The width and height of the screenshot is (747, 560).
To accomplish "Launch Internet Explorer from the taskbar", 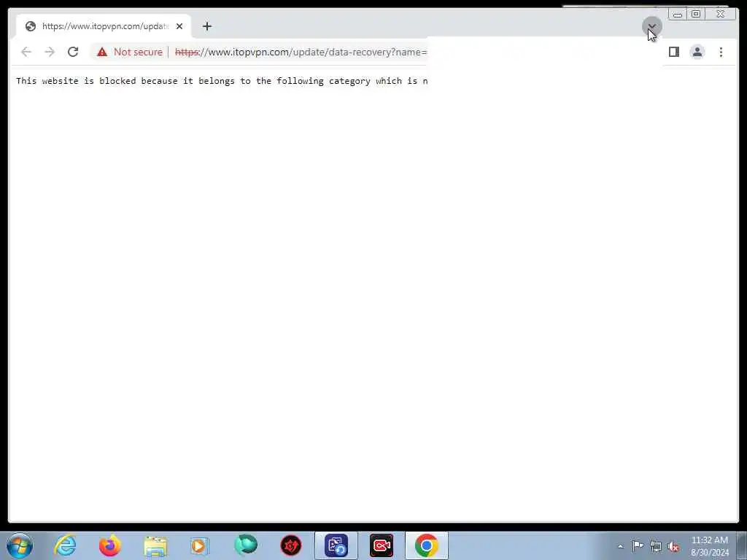I will [x=65, y=545].
